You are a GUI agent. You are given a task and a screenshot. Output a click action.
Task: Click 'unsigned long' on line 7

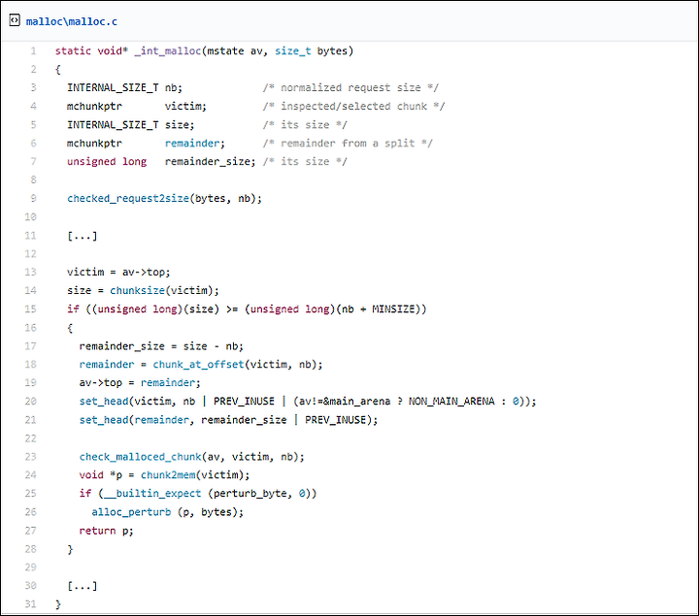[107, 162]
